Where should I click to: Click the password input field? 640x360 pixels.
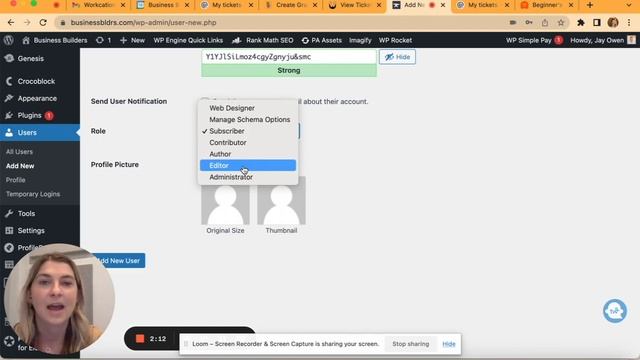point(289,57)
